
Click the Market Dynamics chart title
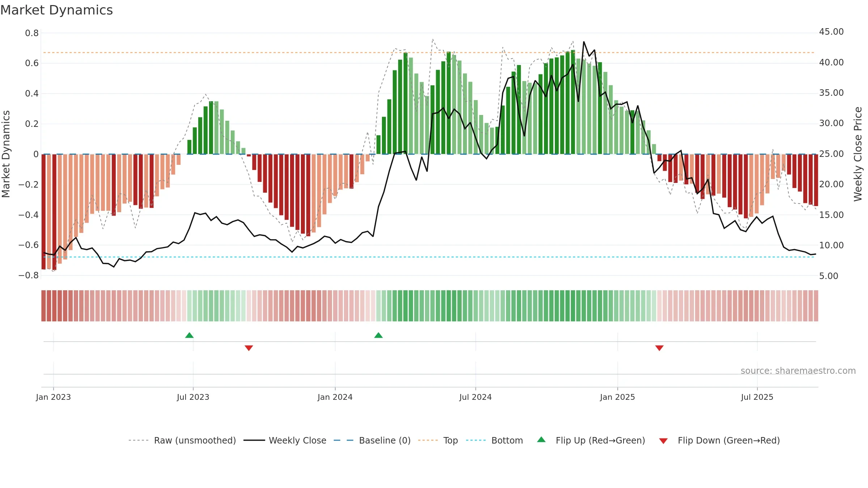[x=57, y=10]
